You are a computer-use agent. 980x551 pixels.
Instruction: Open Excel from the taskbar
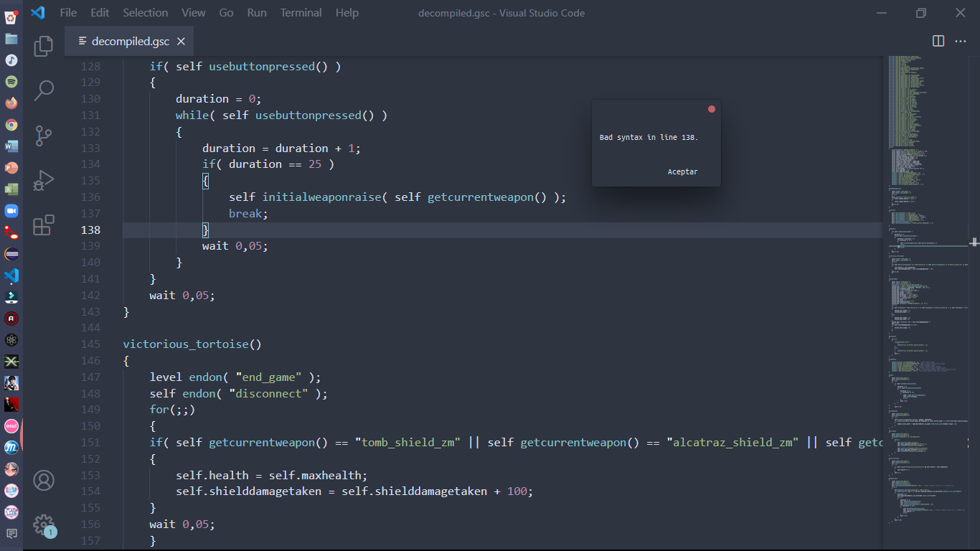(11, 189)
